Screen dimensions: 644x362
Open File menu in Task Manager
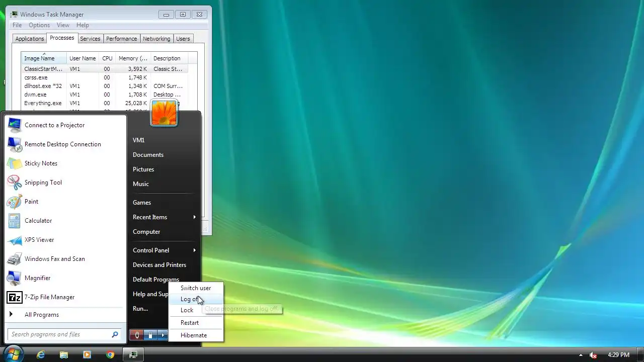[x=17, y=25]
